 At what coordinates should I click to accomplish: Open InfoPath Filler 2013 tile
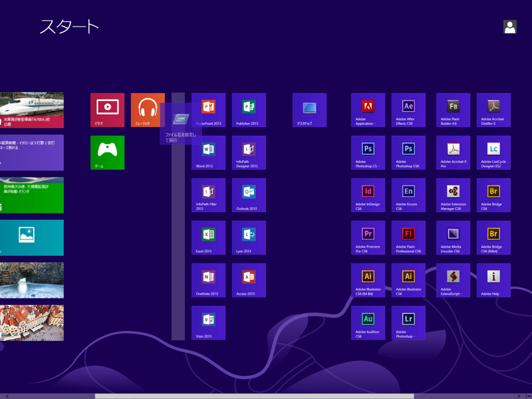[x=208, y=195]
